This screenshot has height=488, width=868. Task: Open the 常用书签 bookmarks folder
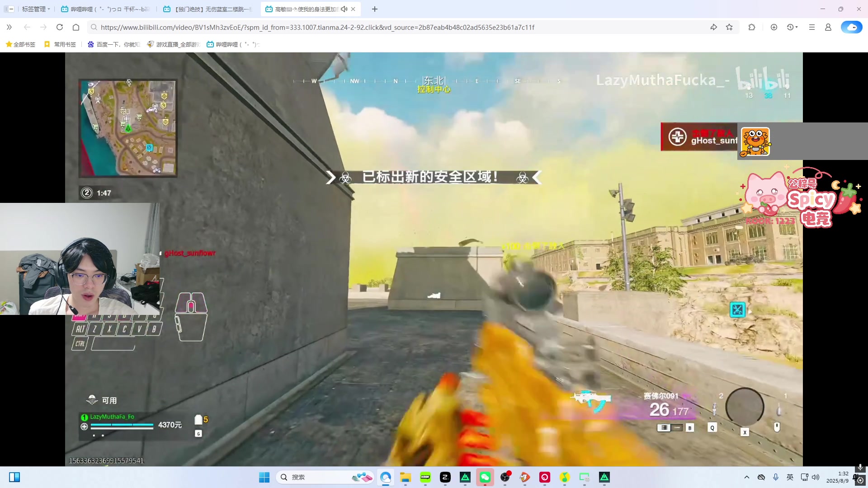[x=60, y=44]
